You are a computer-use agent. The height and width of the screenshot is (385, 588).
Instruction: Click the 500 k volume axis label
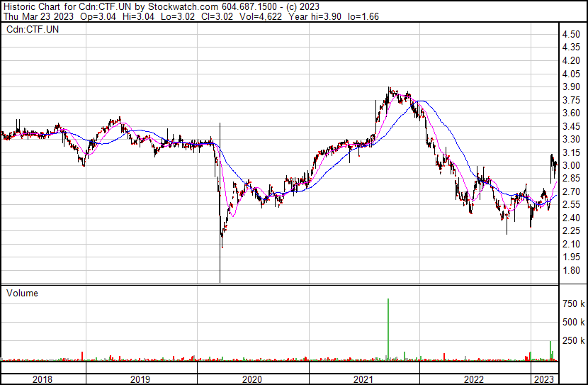[573, 322]
